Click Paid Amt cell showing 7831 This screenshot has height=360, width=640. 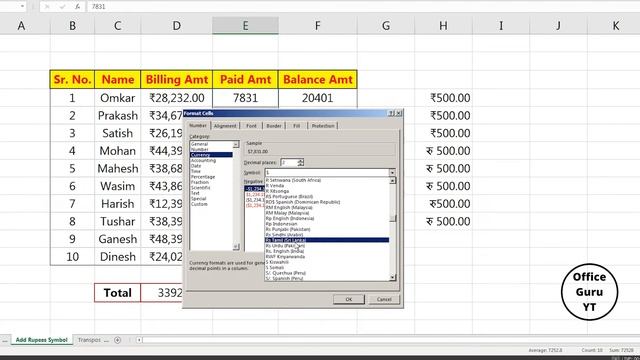tap(245, 98)
